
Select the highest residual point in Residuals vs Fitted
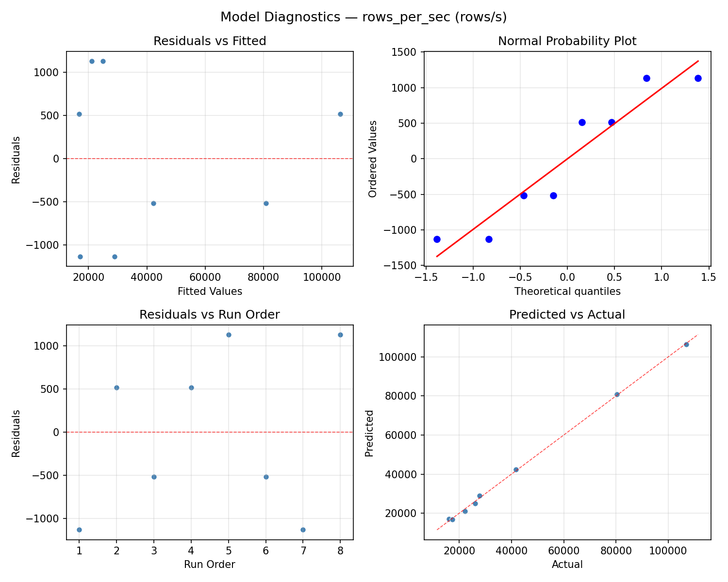pyautogui.click(x=92, y=61)
